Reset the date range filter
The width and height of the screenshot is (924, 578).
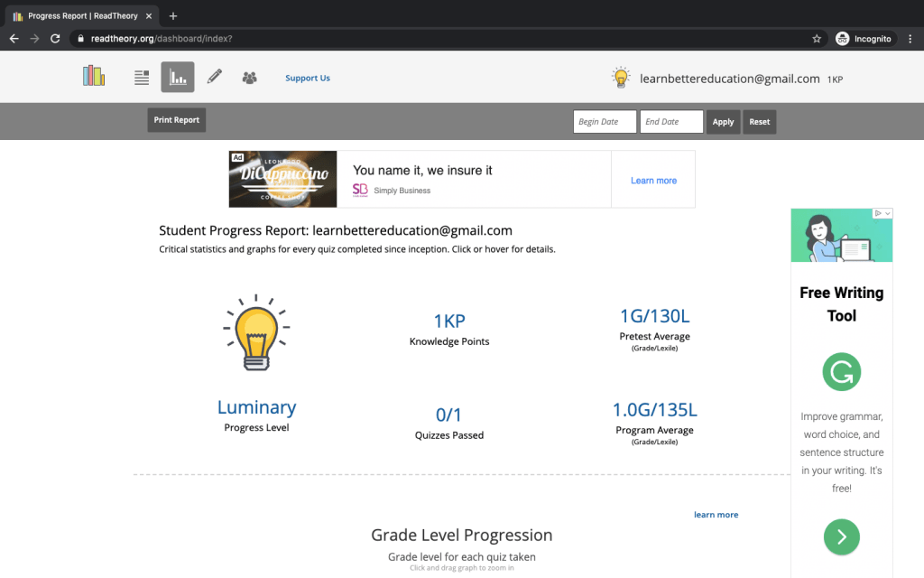pyautogui.click(x=759, y=122)
